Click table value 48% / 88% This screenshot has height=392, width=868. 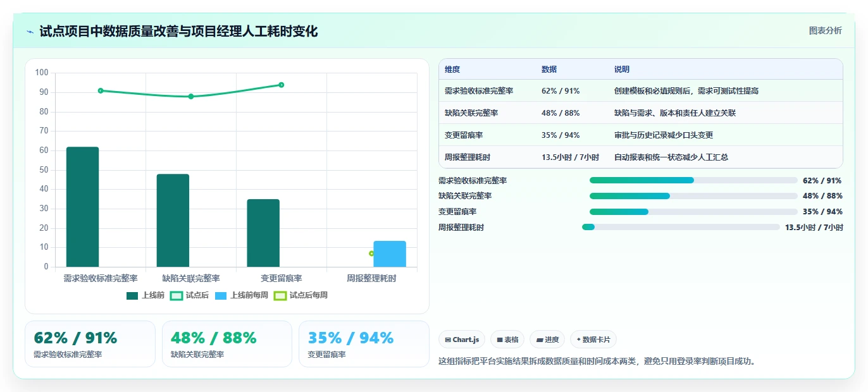point(561,113)
